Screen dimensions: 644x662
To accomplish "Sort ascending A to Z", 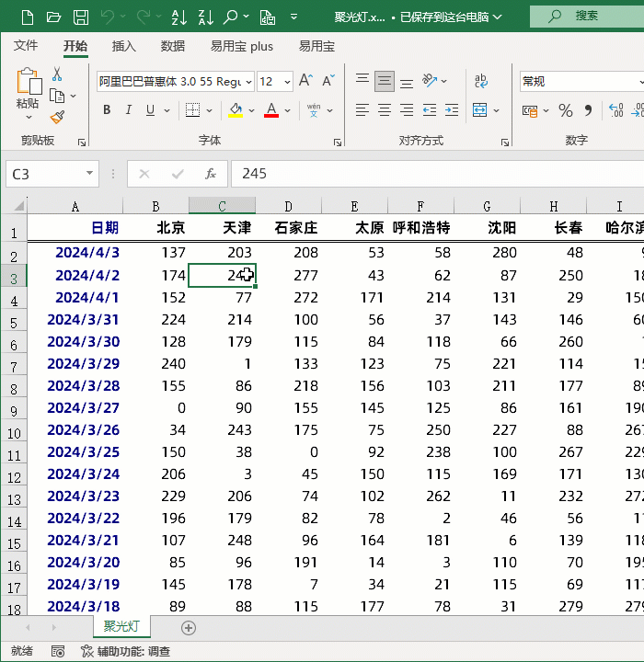I will pyautogui.click(x=178, y=17).
